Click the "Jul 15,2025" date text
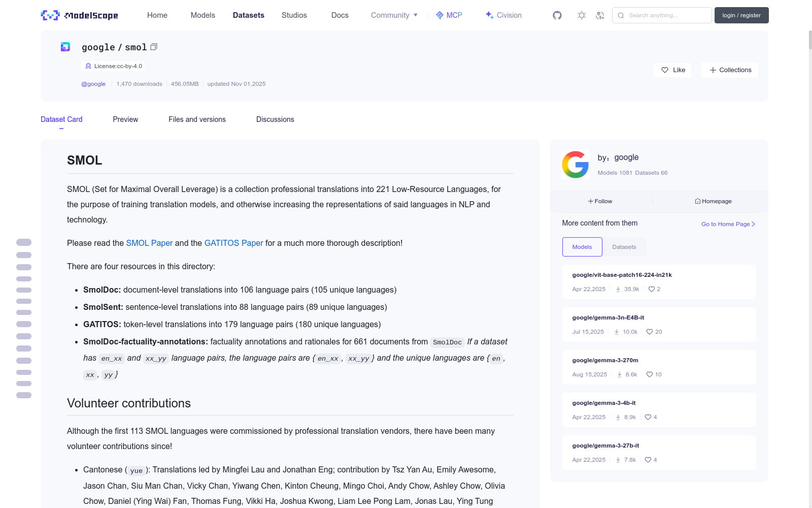This screenshot has width=812, height=508. pos(588,332)
